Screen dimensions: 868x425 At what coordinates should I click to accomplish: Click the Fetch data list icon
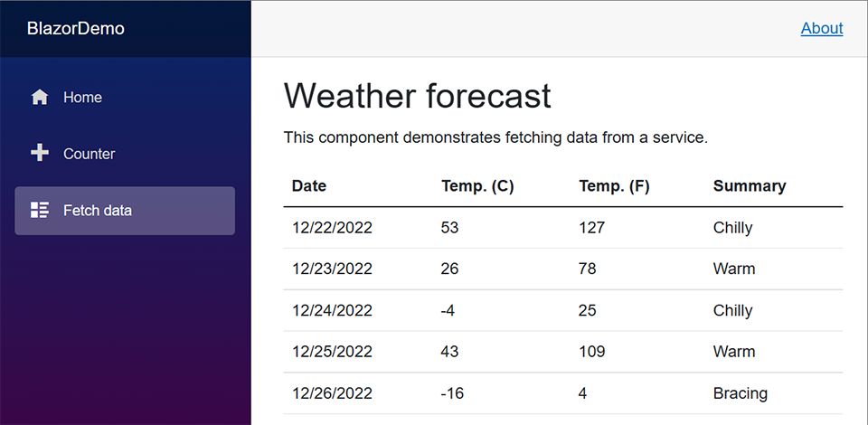click(40, 211)
